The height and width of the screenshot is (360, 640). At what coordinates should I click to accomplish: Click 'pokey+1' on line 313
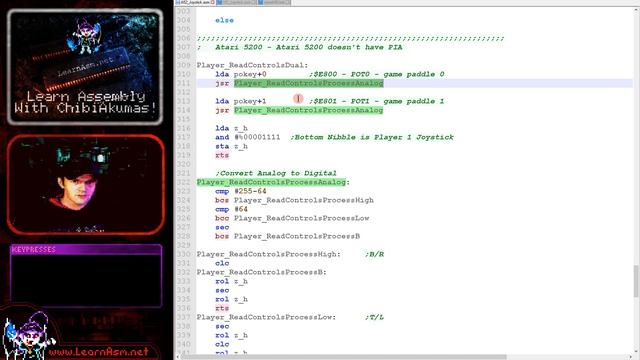click(x=250, y=101)
